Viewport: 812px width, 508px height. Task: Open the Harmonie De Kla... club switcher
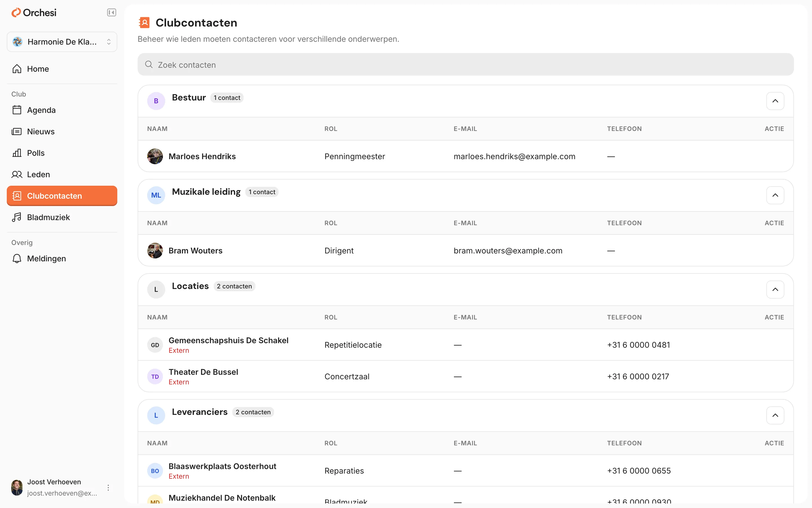click(62, 42)
